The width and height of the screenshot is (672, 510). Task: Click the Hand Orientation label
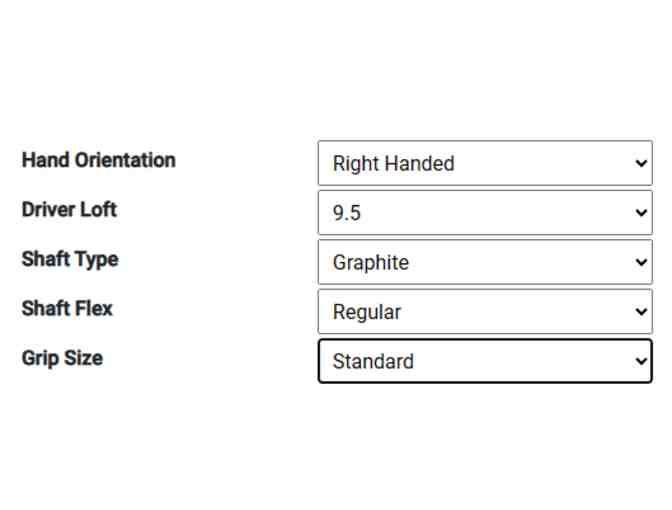point(98,160)
